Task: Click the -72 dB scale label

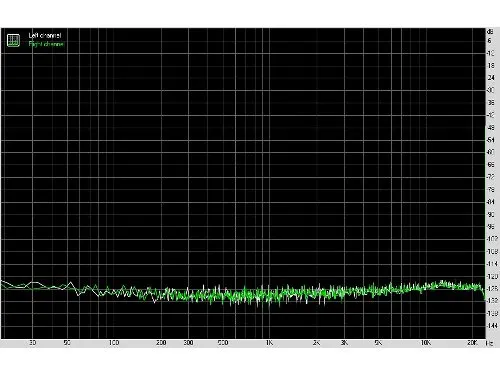Action: click(491, 177)
